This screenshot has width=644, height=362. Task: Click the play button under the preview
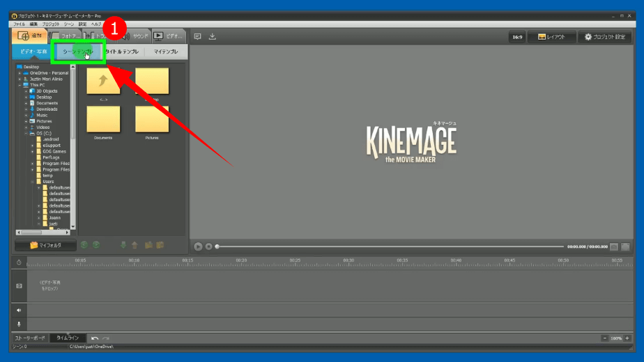(198, 246)
